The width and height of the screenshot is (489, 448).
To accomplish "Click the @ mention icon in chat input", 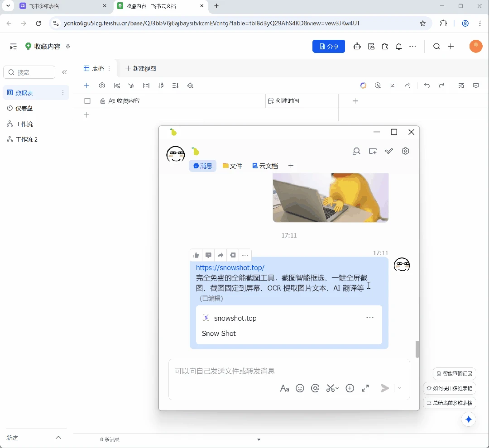I will tap(315, 388).
